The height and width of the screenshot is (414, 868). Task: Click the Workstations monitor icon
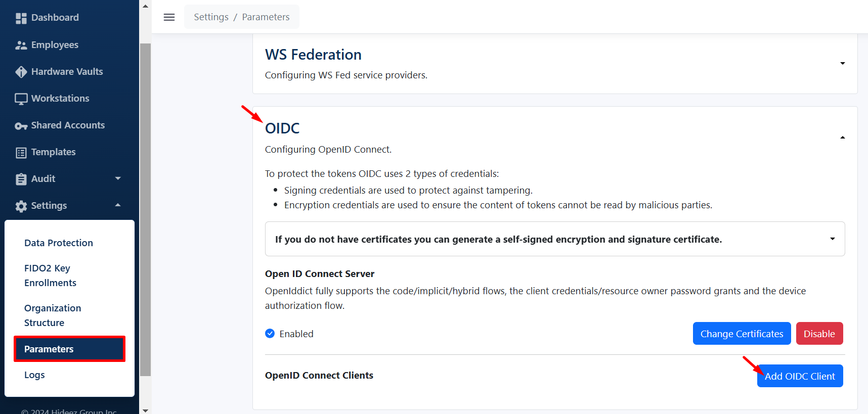tap(21, 99)
